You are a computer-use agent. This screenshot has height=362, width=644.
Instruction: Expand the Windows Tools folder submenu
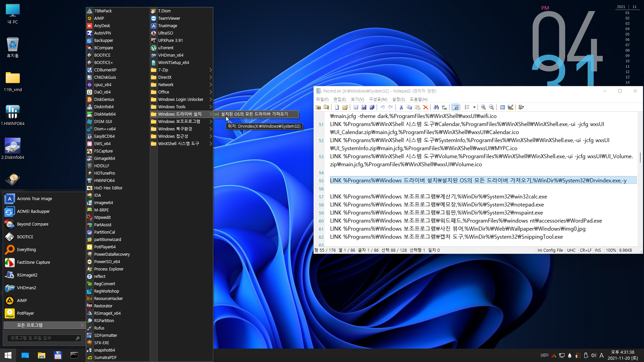coord(181,107)
